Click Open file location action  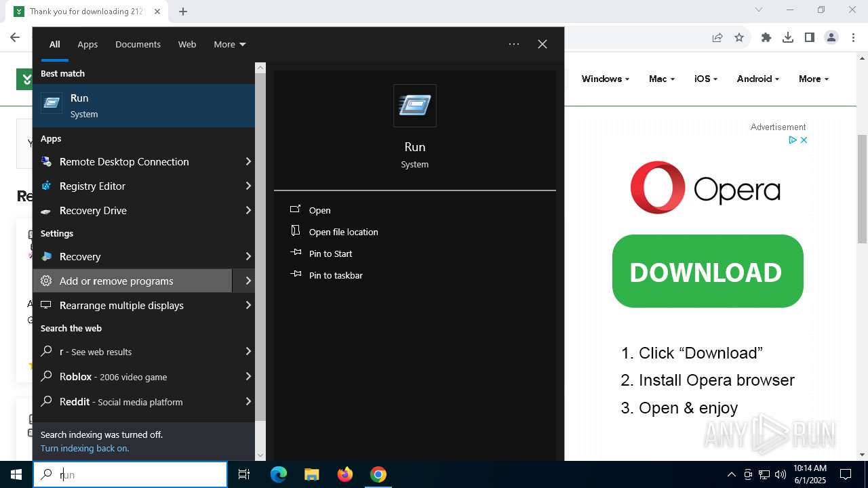[x=334, y=232]
